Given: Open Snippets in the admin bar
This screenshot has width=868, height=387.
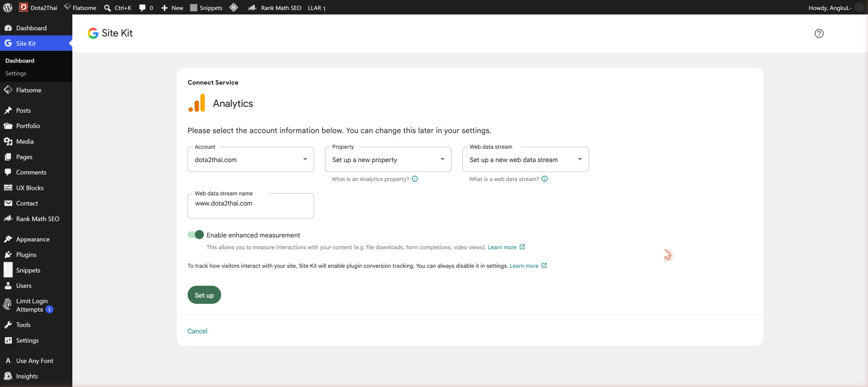Looking at the screenshot, I should pyautogui.click(x=206, y=8).
